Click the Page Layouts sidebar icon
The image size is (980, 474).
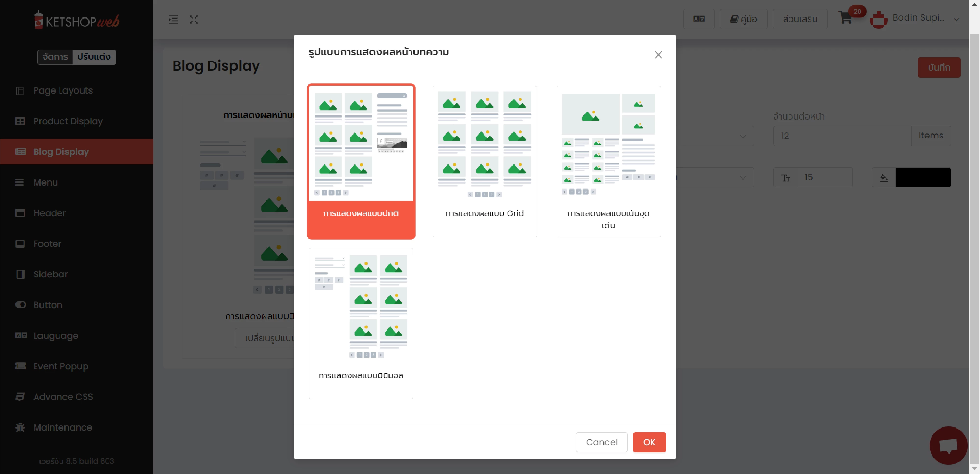pos(20,91)
